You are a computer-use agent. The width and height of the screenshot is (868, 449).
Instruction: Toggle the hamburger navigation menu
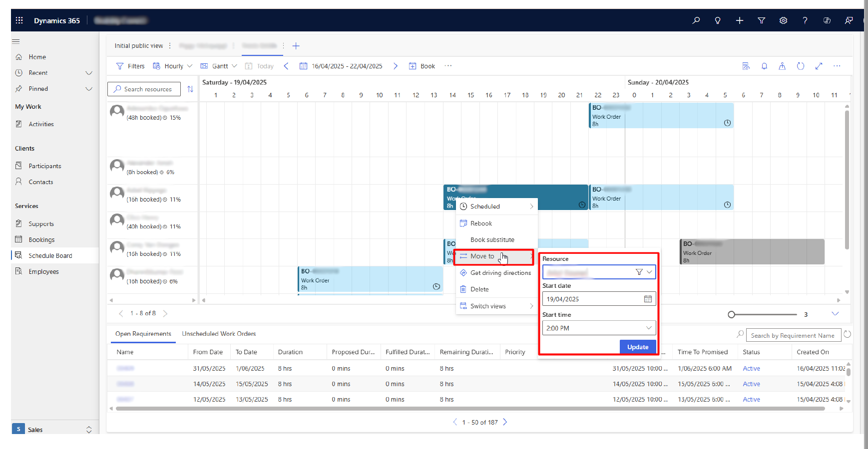click(x=16, y=41)
